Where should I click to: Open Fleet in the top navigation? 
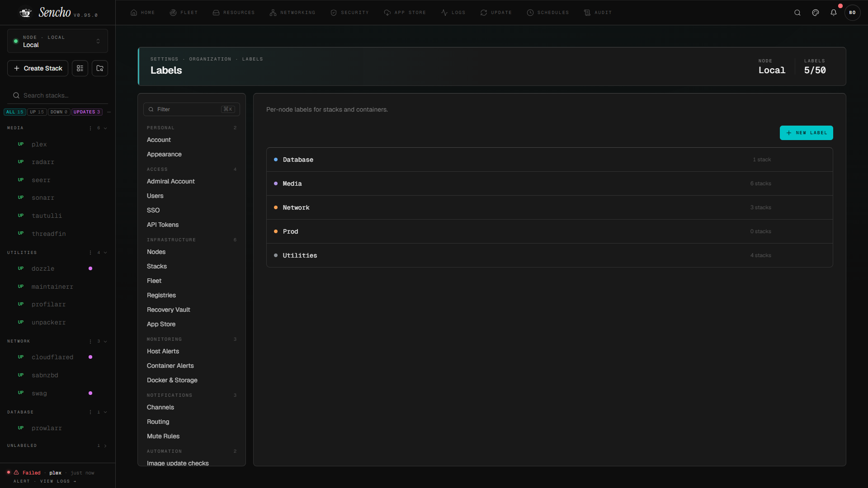(184, 13)
